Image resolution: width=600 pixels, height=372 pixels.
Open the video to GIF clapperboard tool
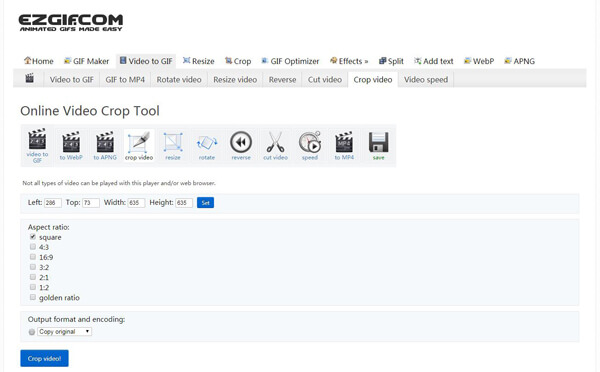37,145
